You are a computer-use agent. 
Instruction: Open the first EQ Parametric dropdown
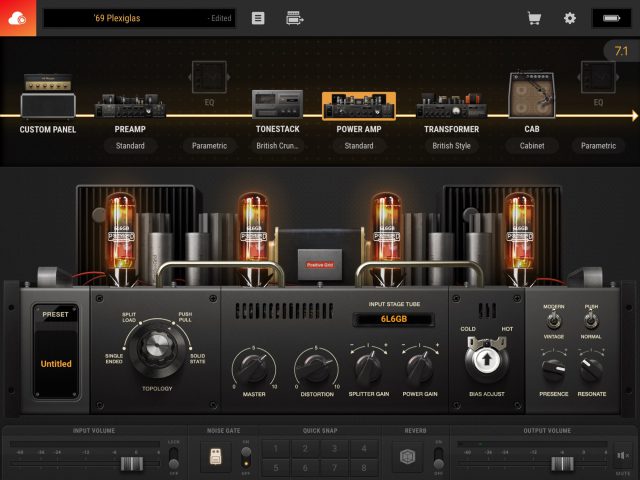pos(209,146)
